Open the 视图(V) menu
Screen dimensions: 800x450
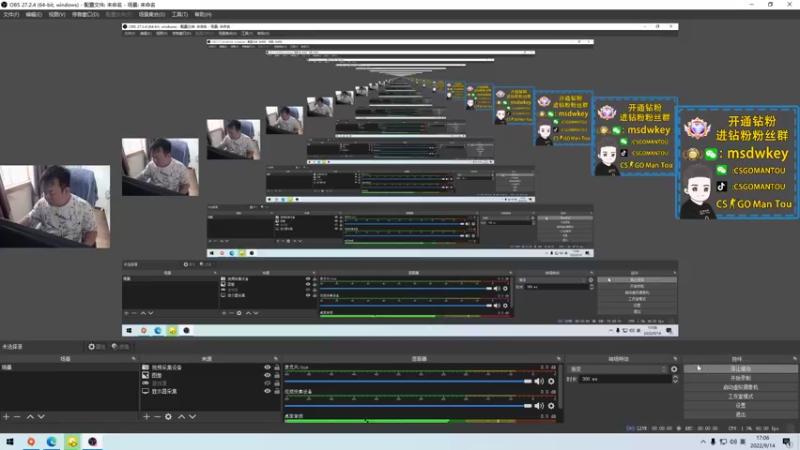coord(57,14)
